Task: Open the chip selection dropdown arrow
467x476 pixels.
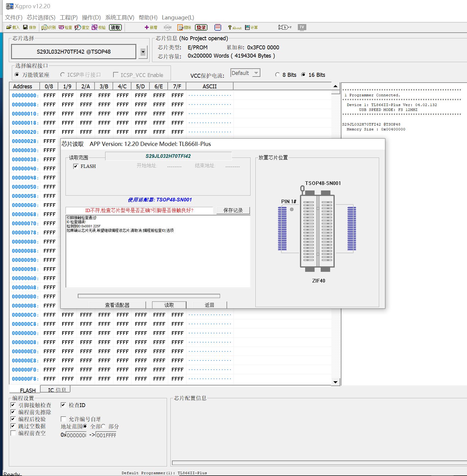Action: (x=143, y=52)
